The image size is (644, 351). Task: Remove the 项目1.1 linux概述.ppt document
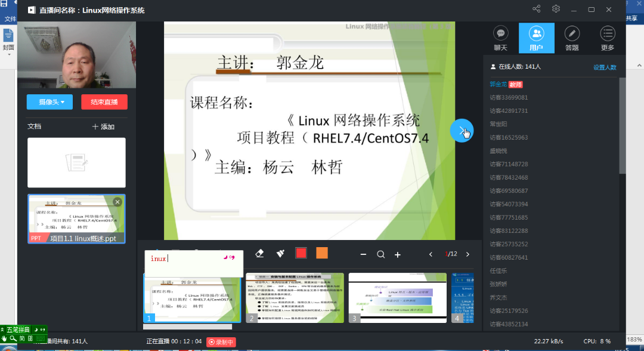click(x=117, y=202)
